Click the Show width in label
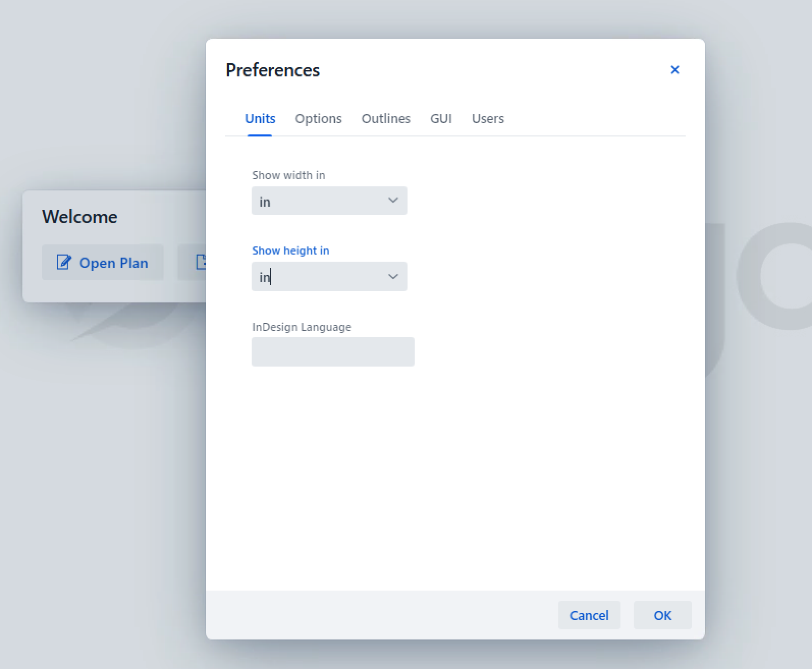The height and width of the screenshot is (669, 812). [288, 175]
